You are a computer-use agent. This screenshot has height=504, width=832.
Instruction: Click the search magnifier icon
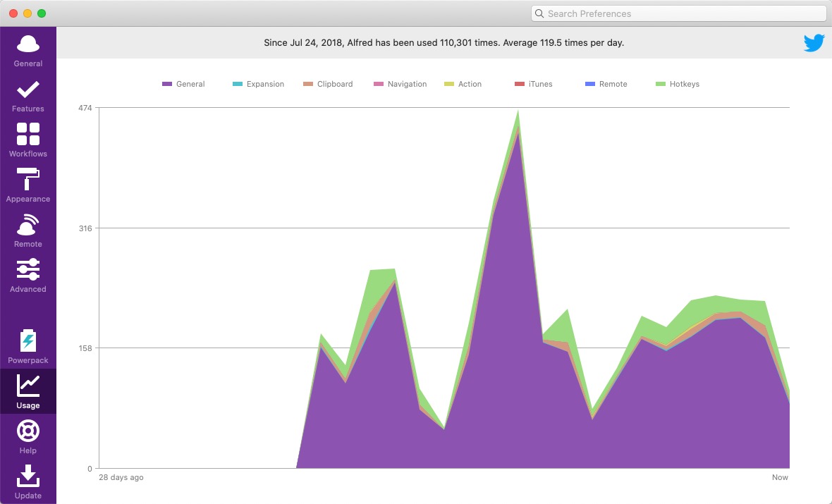pos(539,14)
